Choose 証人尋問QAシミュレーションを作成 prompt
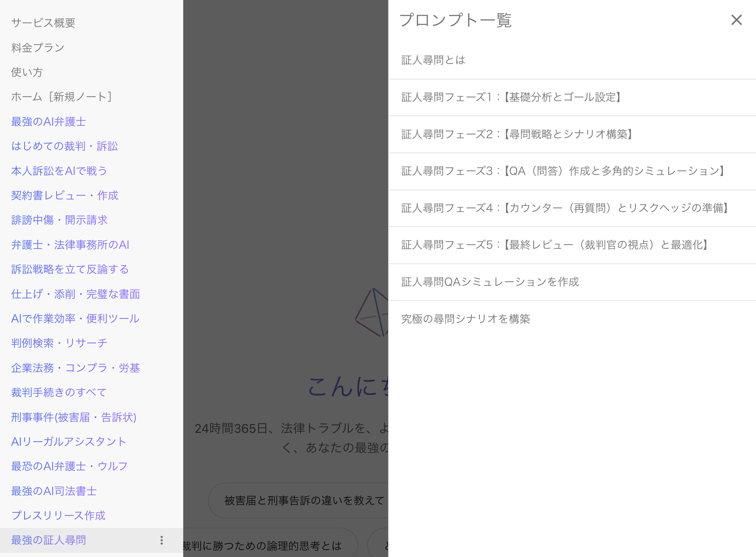Screen dimensions: 756x557 pyautogui.click(x=490, y=282)
